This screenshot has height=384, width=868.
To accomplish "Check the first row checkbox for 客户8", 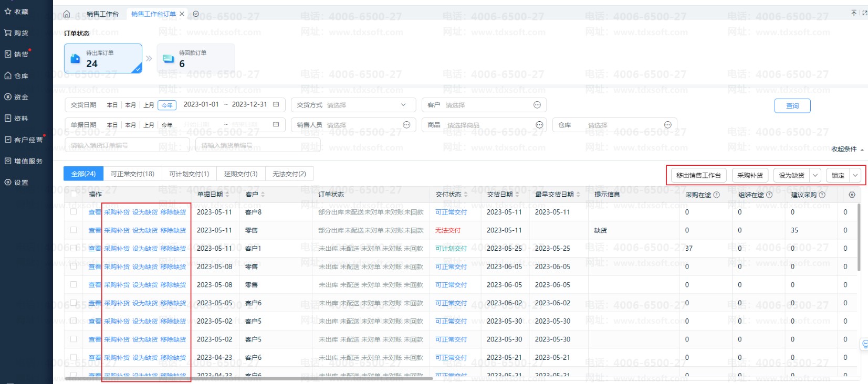I will pyautogui.click(x=74, y=212).
